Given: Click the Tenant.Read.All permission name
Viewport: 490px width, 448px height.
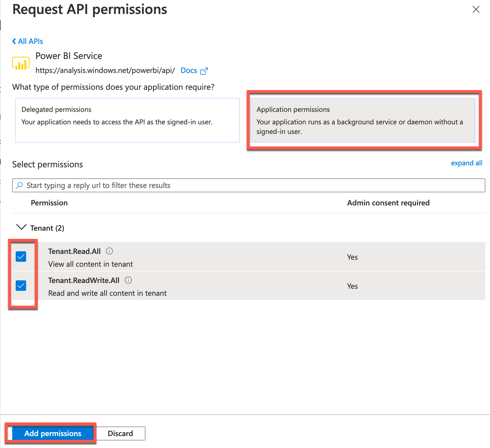Looking at the screenshot, I should [74, 251].
